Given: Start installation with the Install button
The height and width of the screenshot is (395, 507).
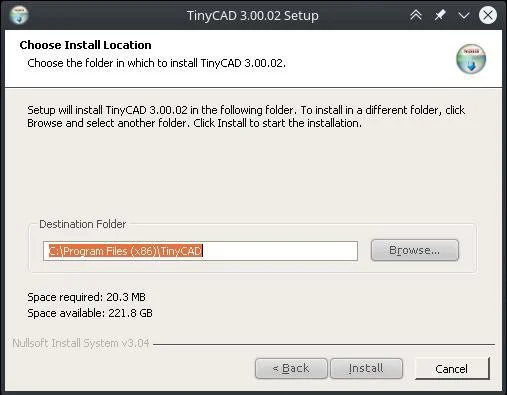Looking at the screenshot, I should point(366,368).
